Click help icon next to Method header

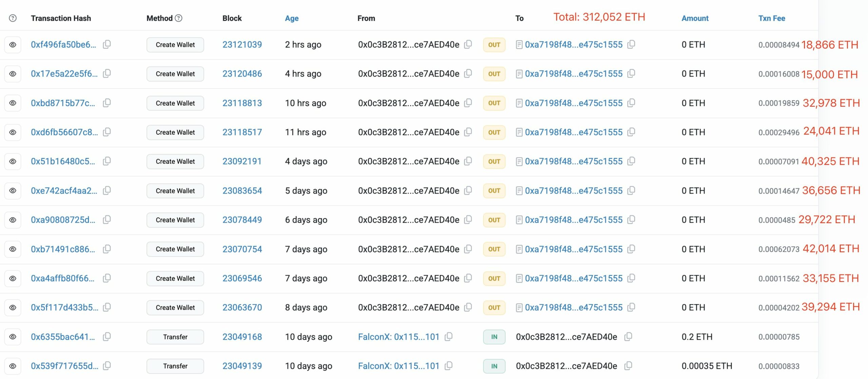coord(178,18)
